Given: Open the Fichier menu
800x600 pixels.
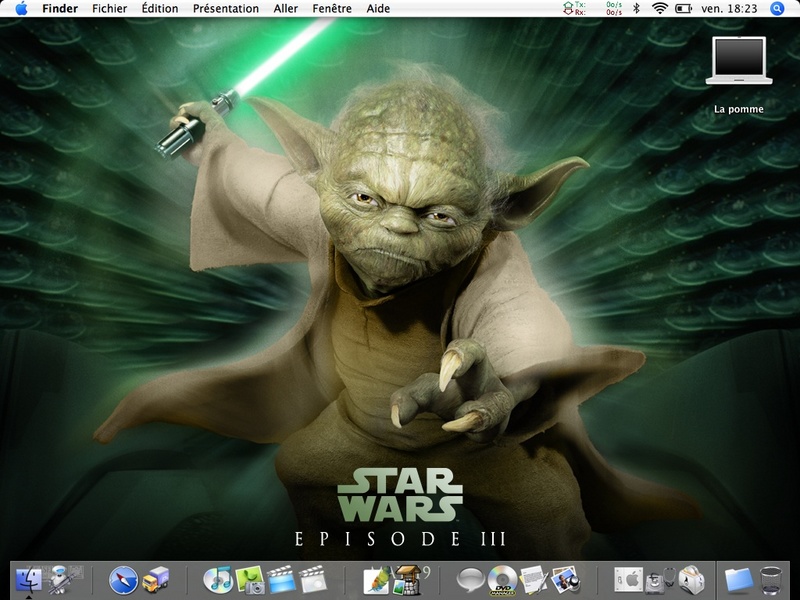Looking at the screenshot, I should (110, 9).
